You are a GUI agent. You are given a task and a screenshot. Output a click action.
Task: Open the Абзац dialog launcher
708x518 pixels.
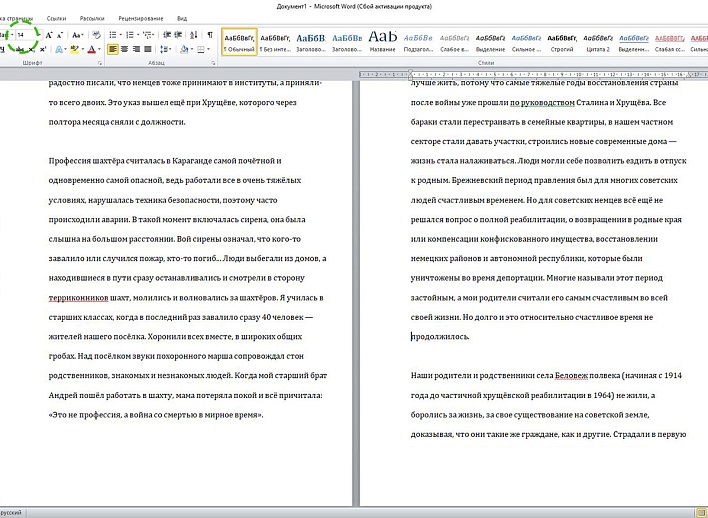click(x=213, y=64)
